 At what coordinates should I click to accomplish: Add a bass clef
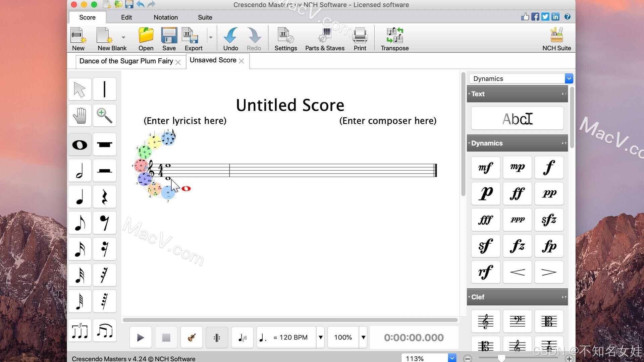517,321
